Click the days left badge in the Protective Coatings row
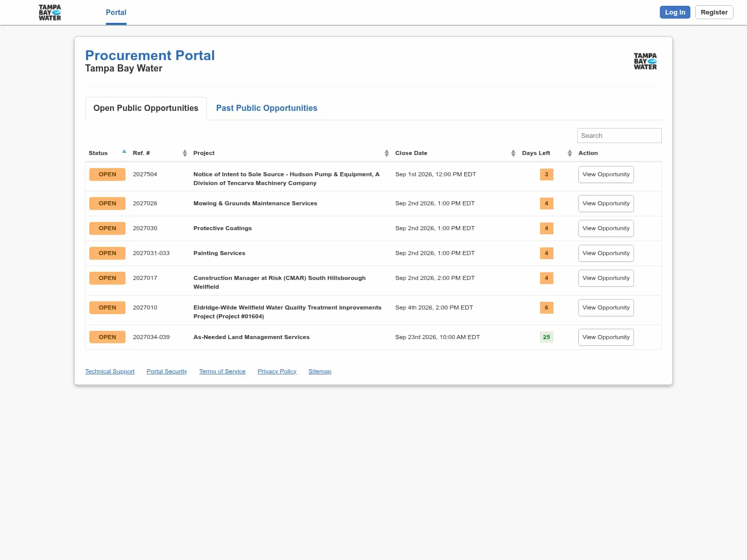This screenshot has width=747, height=560. [x=546, y=228]
